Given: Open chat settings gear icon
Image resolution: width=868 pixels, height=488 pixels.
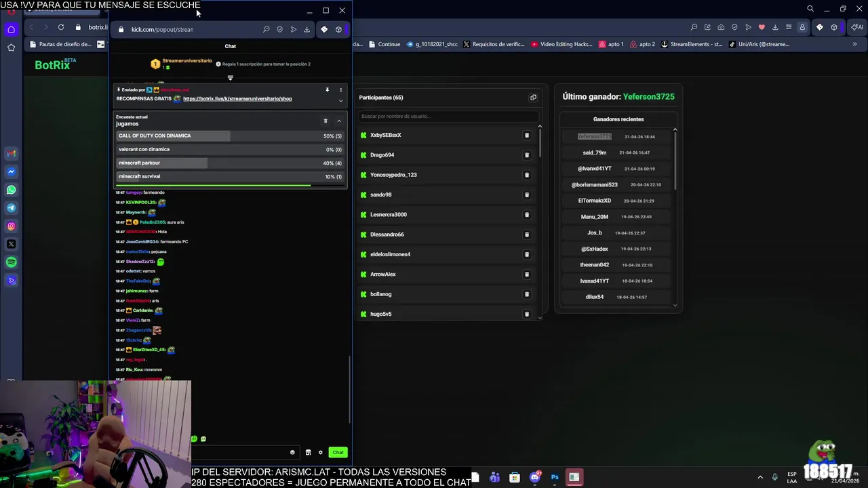Looking at the screenshot, I should click(x=320, y=452).
